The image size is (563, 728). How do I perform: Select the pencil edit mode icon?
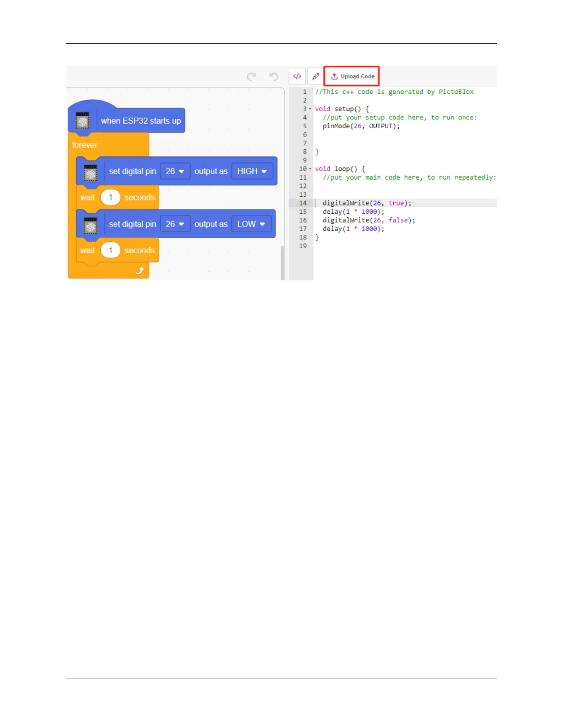[x=316, y=76]
